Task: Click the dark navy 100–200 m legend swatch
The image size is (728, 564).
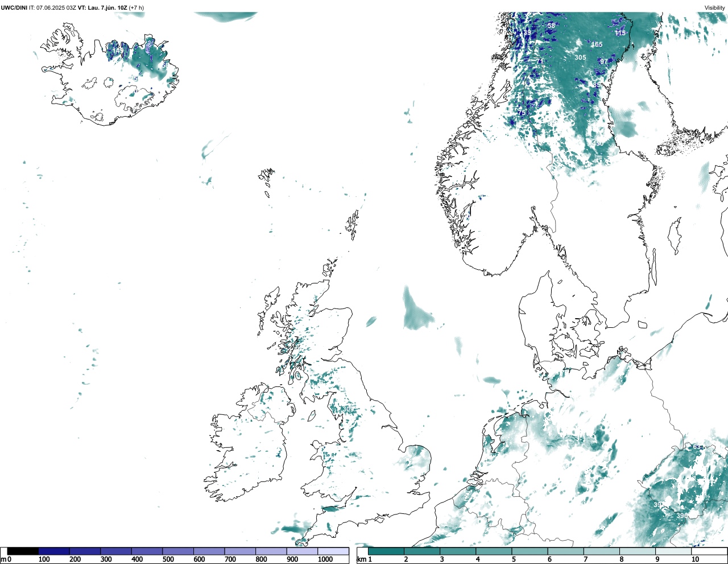Action: [x=54, y=551]
